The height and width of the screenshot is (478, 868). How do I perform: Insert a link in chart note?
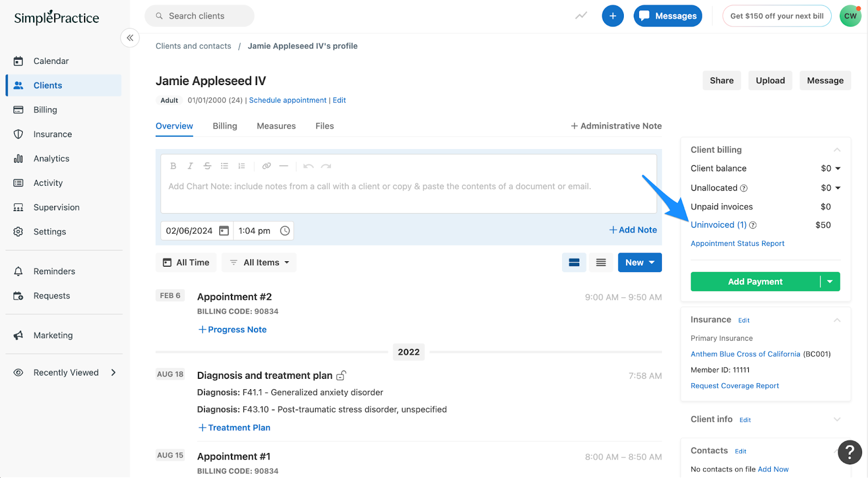[x=266, y=166]
